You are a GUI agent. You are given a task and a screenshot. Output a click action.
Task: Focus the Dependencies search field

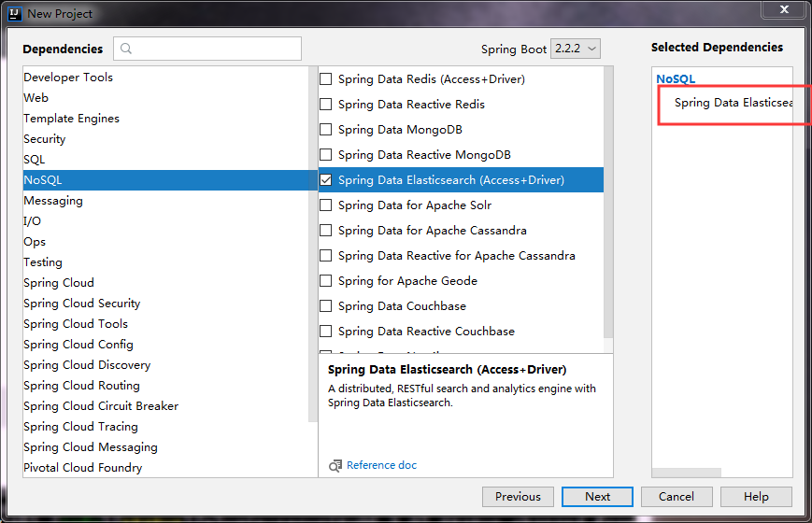point(207,49)
